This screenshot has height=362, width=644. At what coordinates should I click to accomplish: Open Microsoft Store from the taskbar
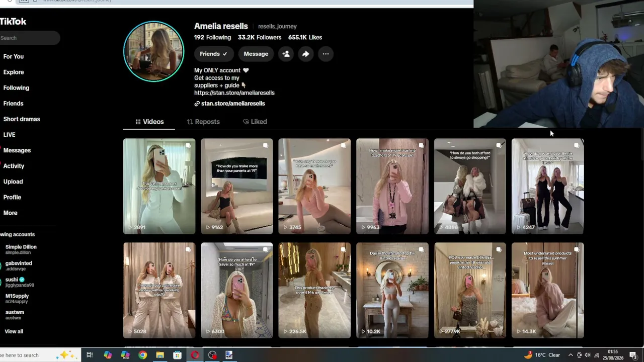coord(177,355)
